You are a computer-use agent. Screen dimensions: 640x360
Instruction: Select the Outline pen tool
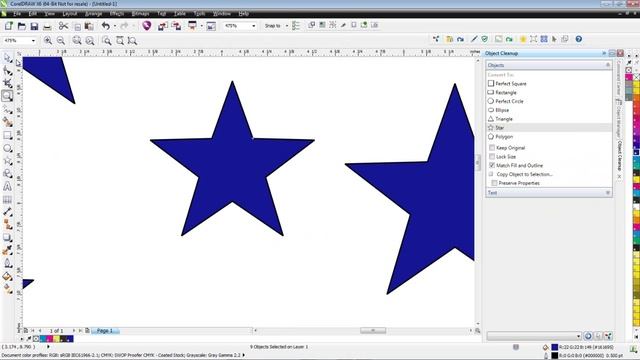pos(7,264)
